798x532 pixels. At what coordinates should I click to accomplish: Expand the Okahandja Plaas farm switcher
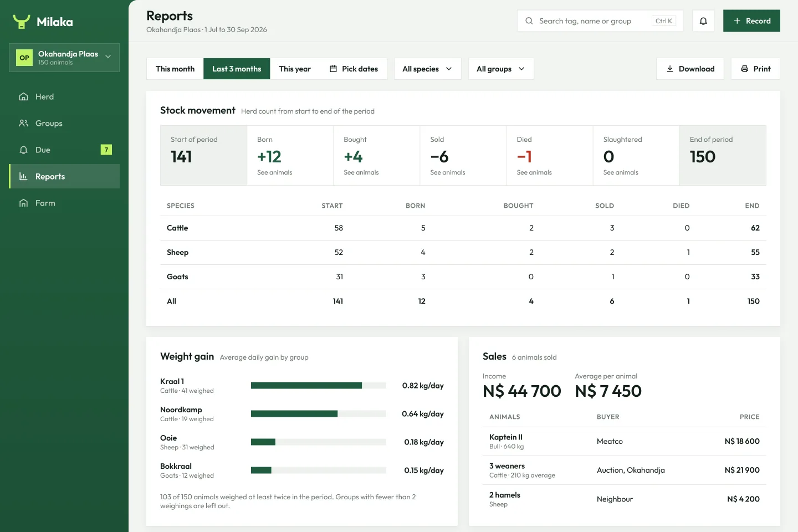pyautogui.click(x=64, y=58)
